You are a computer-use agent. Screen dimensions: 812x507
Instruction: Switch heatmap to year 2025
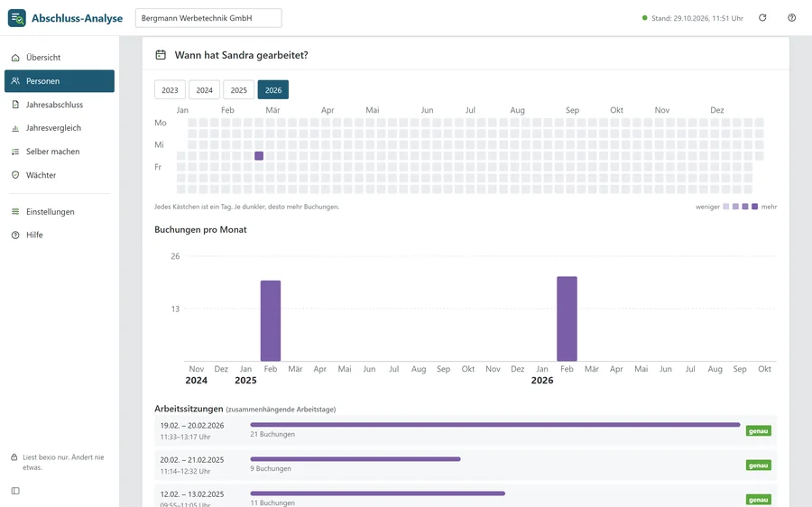239,89
